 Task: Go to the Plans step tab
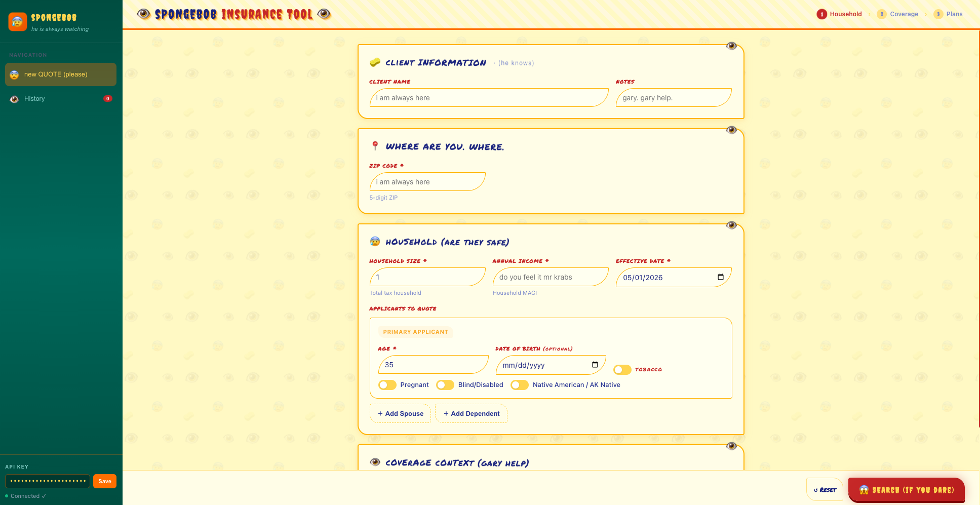948,14
